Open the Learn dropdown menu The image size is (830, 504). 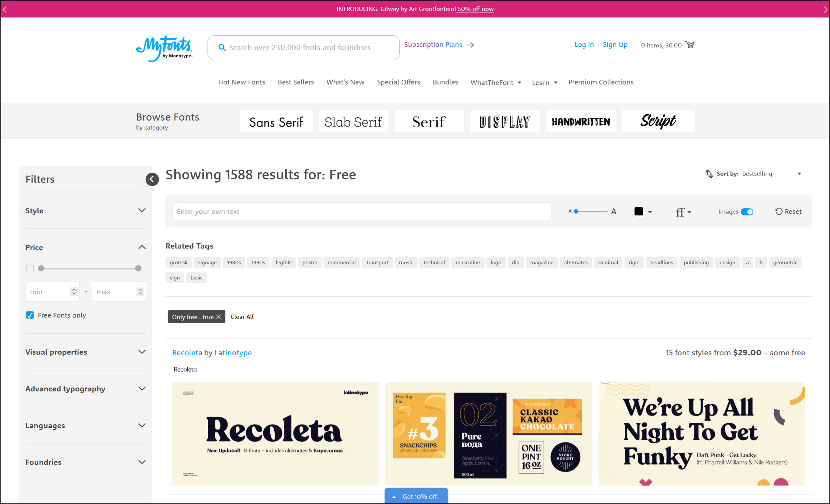[x=544, y=82]
